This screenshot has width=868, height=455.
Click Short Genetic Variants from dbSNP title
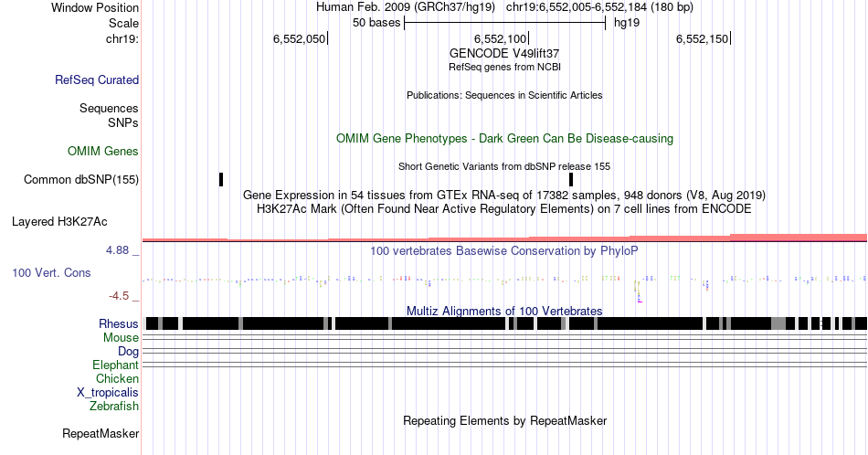(x=504, y=166)
